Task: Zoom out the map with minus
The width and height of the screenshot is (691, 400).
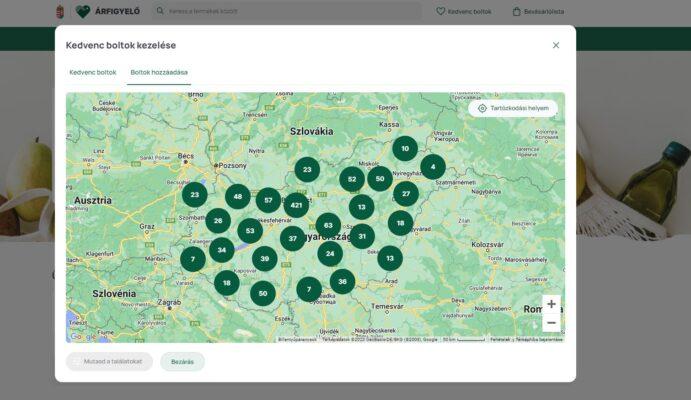Action: 551,322
